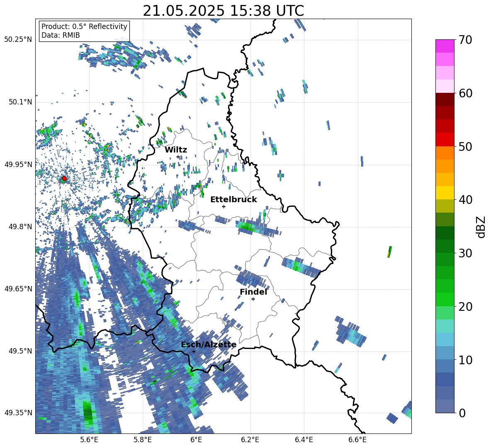Click the 60 colorbar tick value

[465, 93]
